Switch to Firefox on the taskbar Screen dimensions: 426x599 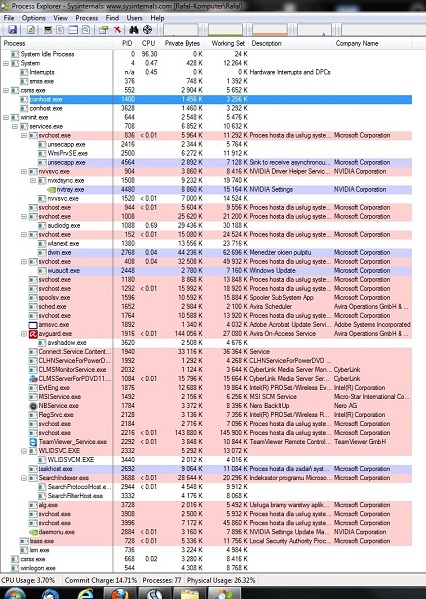click(x=120, y=593)
